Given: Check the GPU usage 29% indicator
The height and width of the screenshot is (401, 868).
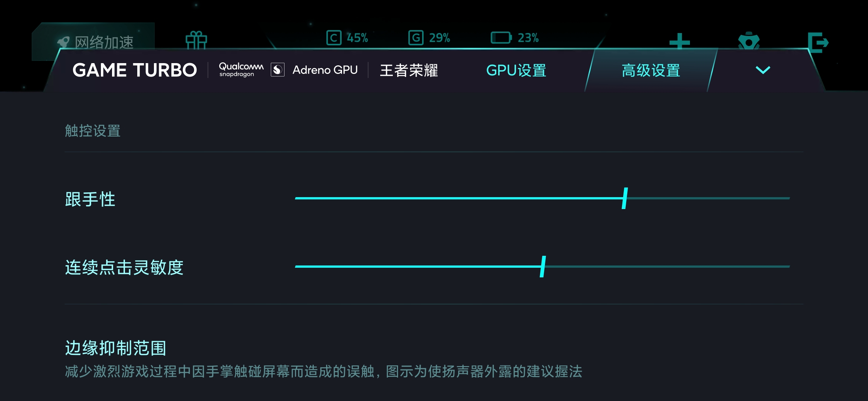Looking at the screenshot, I should (429, 38).
